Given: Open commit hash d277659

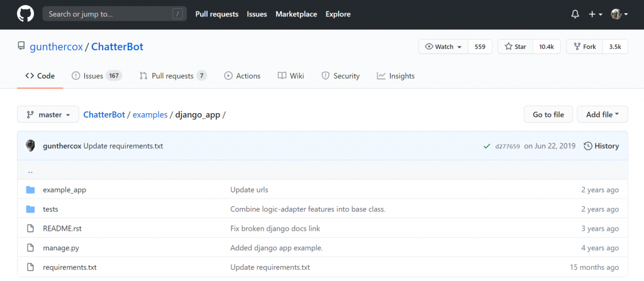Looking at the screenshot, I should [x=508, y=146].
